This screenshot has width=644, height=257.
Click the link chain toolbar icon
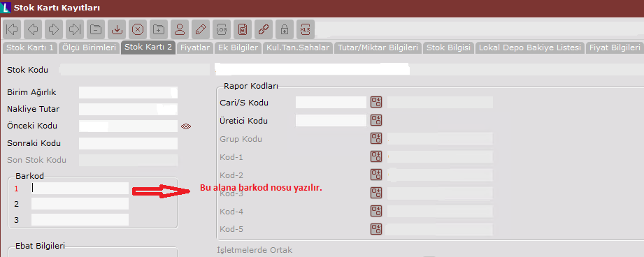click(264, 29)
